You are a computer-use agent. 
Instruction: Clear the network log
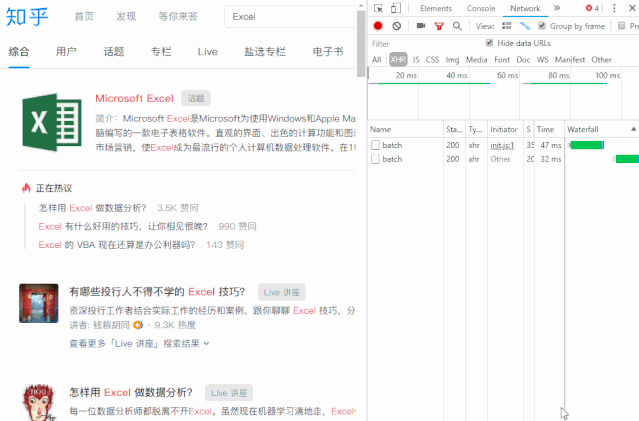pyautogui.click(x=397, y=26)
